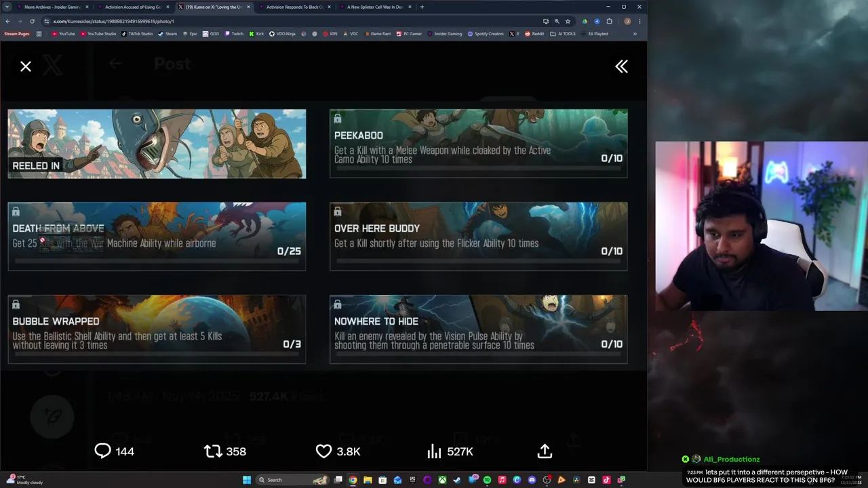Open the Insider Gaming bookmark

coord(444,33)
